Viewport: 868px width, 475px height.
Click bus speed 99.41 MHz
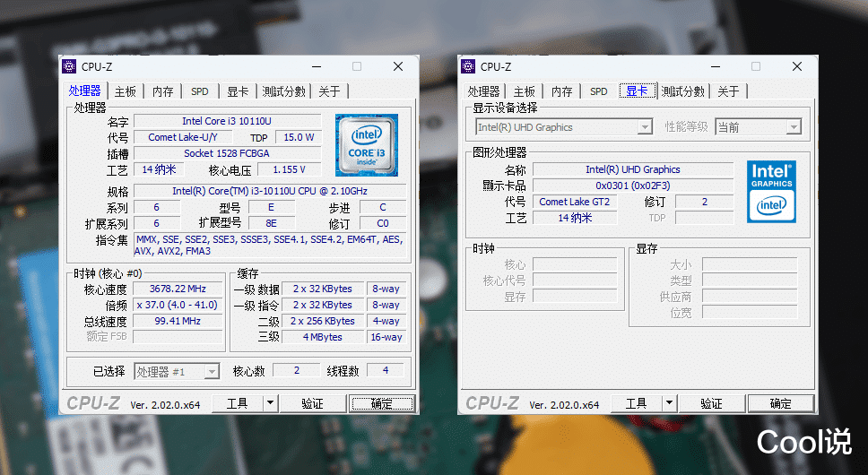pos(178,321)
